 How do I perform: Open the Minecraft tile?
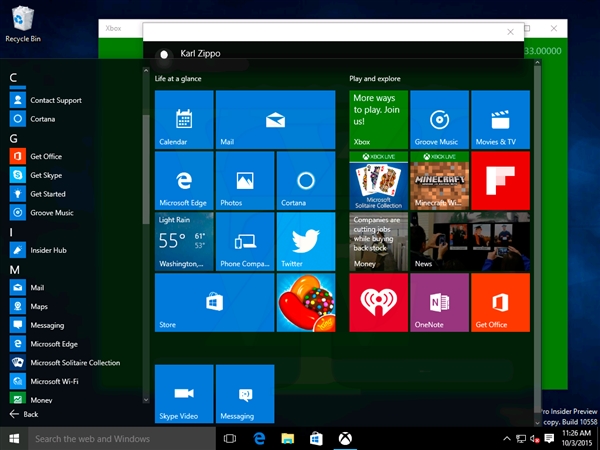coord(439,181)
